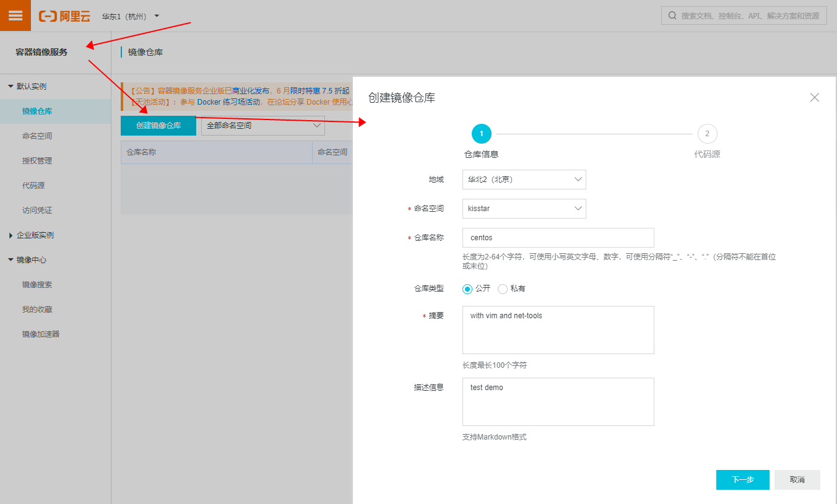This screenshot has height=504, width=837.
Task: Click step 1 仓库信息 indicator
Action: (481, 134)
